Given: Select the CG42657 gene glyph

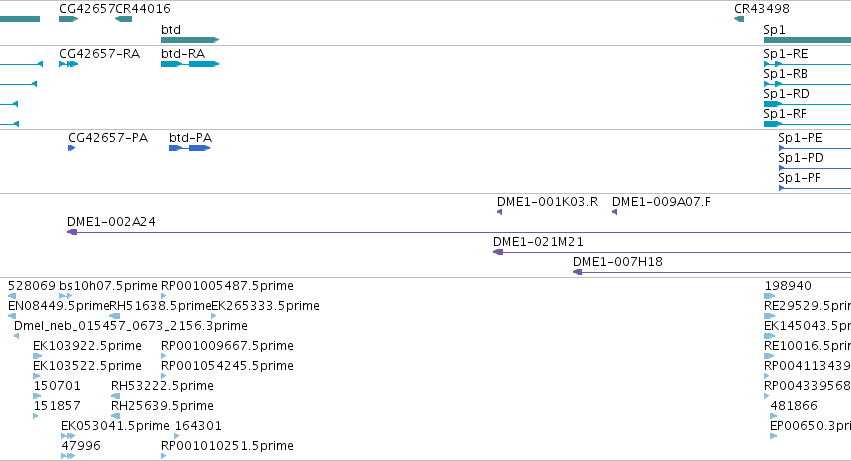Looking at the screenshot, I should (68, 19).
